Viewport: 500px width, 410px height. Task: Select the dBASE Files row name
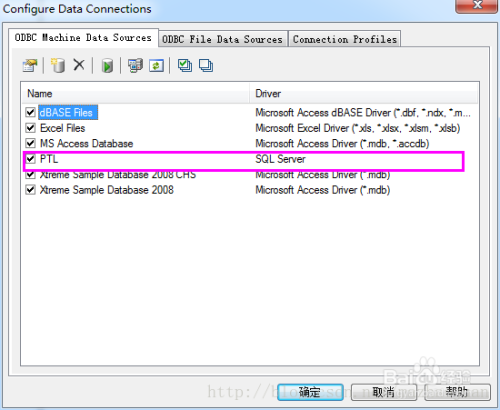[68, 112]
